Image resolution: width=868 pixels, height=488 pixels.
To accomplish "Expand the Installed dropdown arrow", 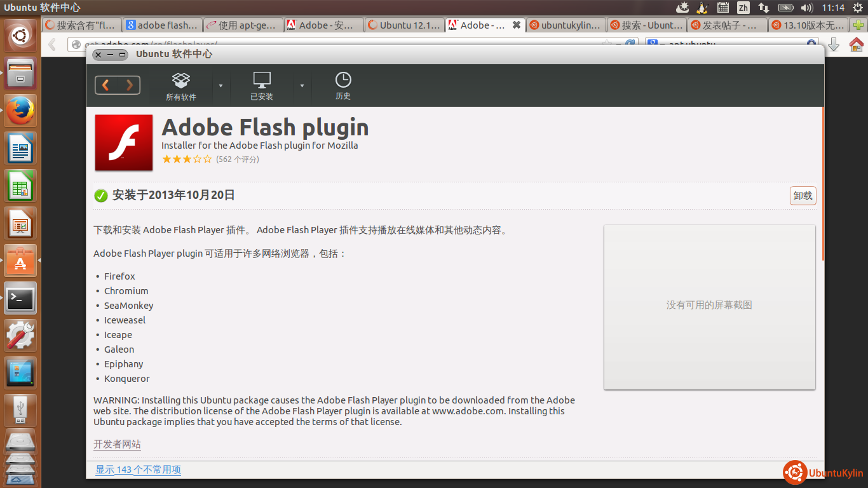I will tap(302, 86).
